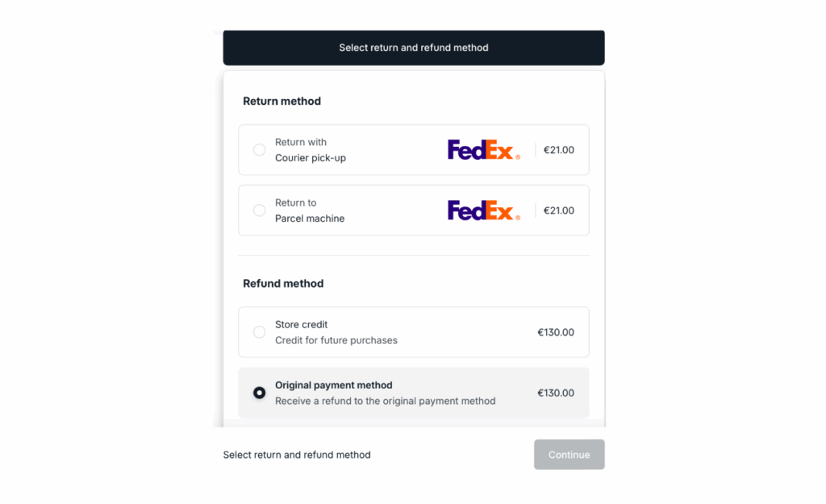This screenshot has width=826, height=504.
Task: Select the Parcel machine radio button
Action: coord(259,210)
